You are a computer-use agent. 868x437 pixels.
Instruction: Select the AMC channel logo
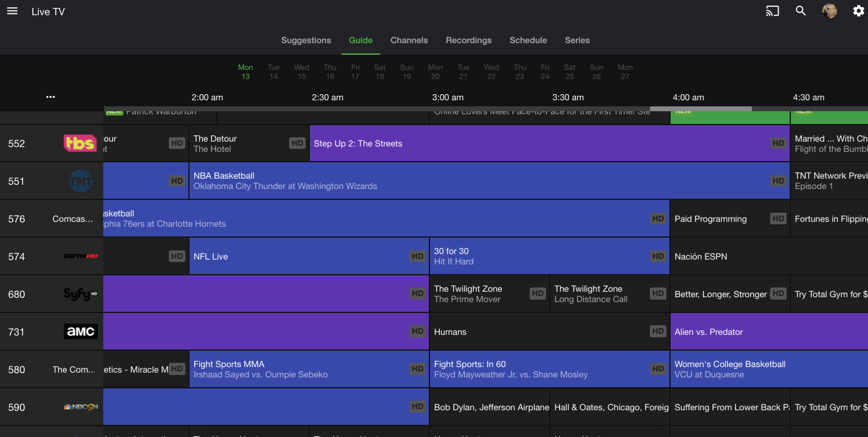click(80, 332)
